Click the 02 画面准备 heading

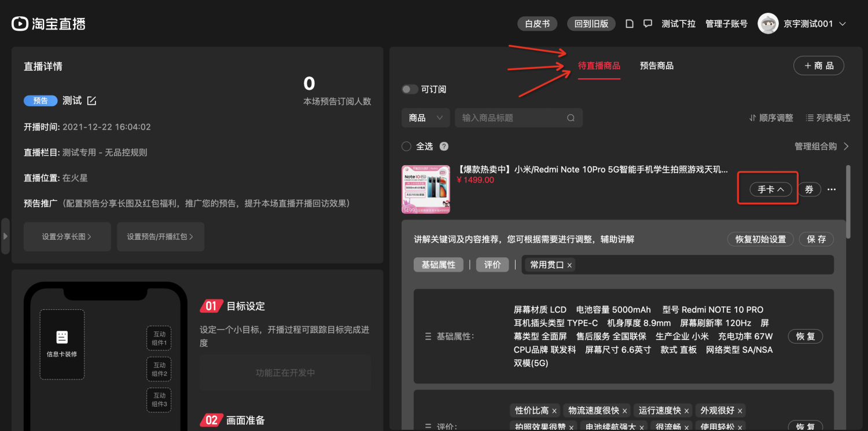(x=233, y=420)
